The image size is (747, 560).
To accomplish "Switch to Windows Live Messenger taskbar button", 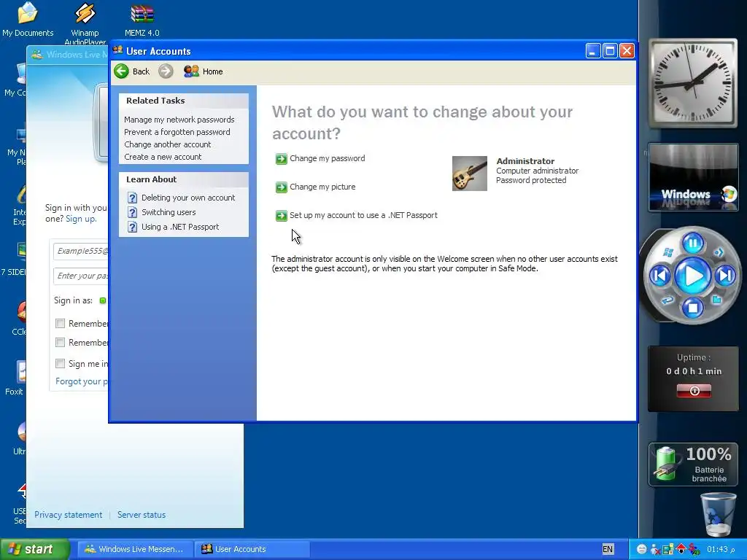I will pyautogui.click(x=135, y=549).
